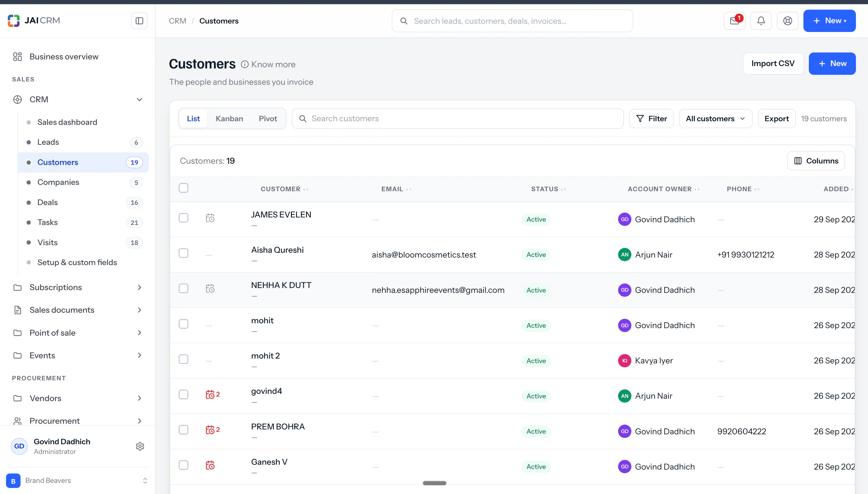Open the Columns button

pyautogui.click(x=816, y=161)
